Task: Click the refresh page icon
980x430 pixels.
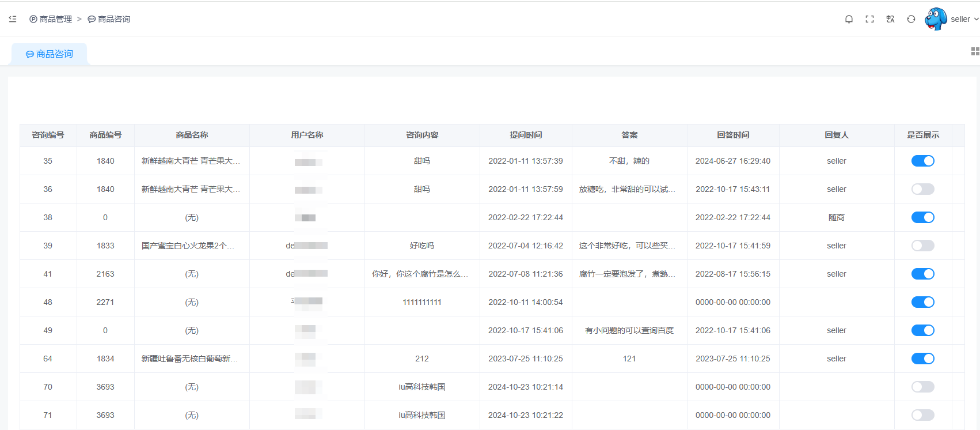Action: tap(911, 19)
